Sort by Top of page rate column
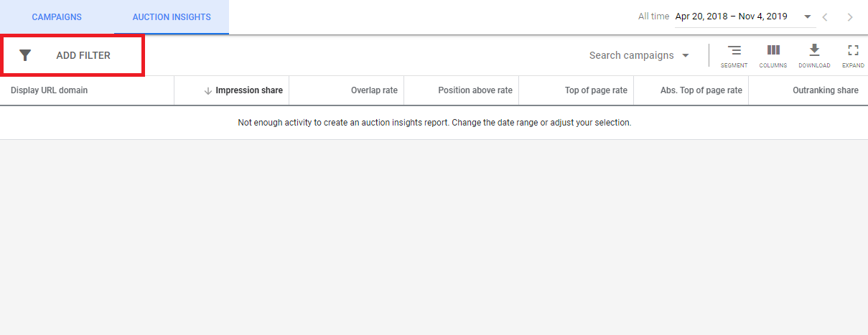Image resolution: width=868 pixels, height=335 pixels. pyautogui.click(x=596, y=90)
